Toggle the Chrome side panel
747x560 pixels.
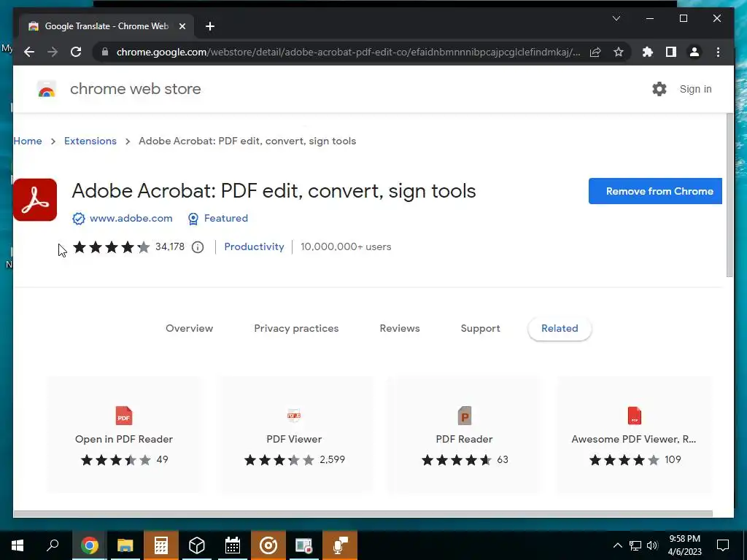[671, 52]
